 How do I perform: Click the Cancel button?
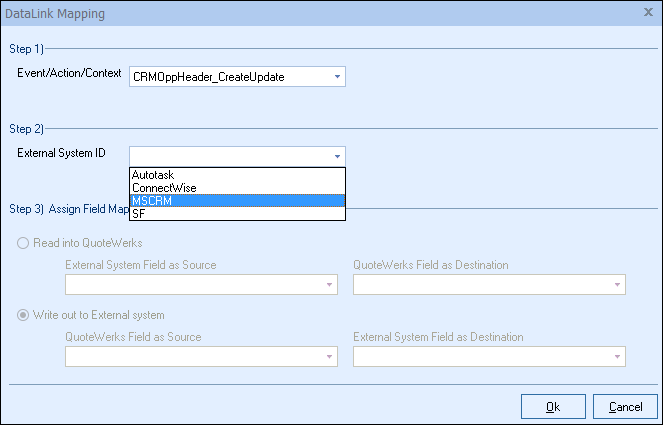click(x=625, y=406)
